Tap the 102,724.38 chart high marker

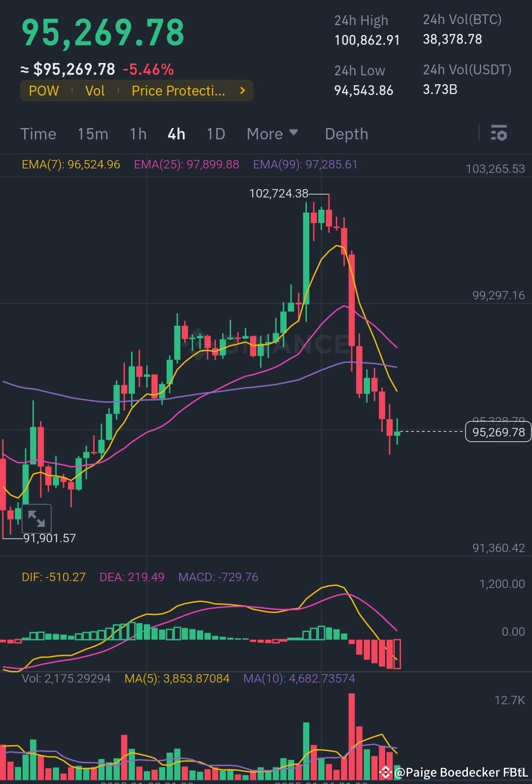(279, 194)
